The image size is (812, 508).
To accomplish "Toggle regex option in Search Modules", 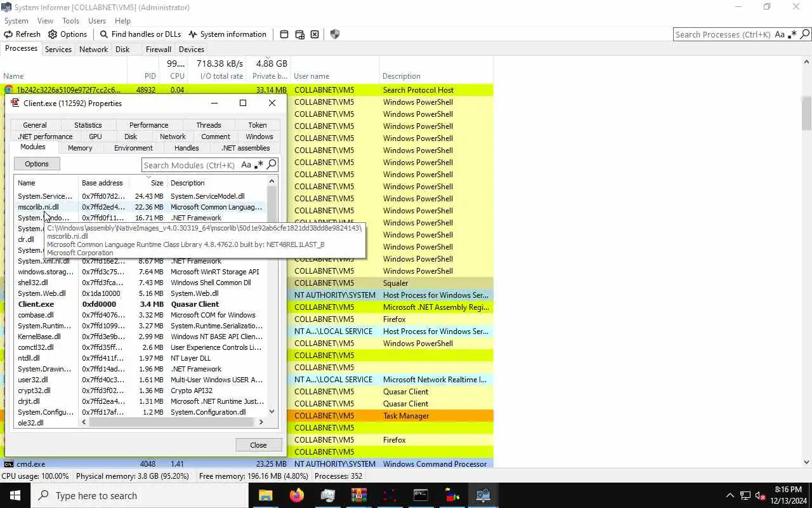I will click(259, 165).
